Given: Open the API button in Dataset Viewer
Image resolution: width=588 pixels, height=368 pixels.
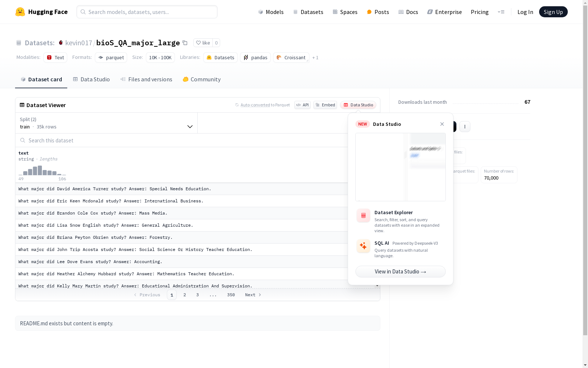Looking at the screenshot, I should coord(302,105).
